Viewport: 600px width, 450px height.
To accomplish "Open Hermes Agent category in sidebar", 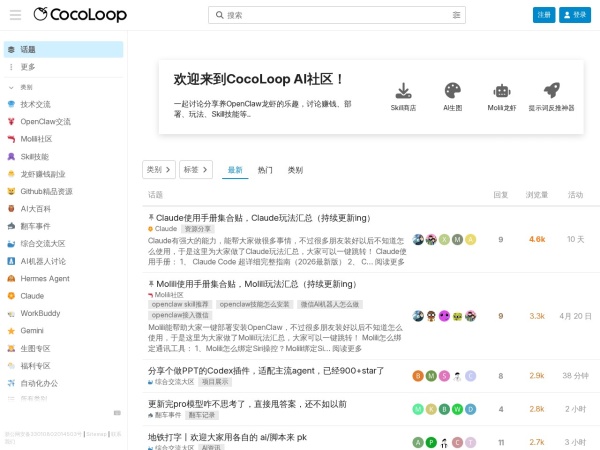I will pyautogui.click(x=45, y=279).
